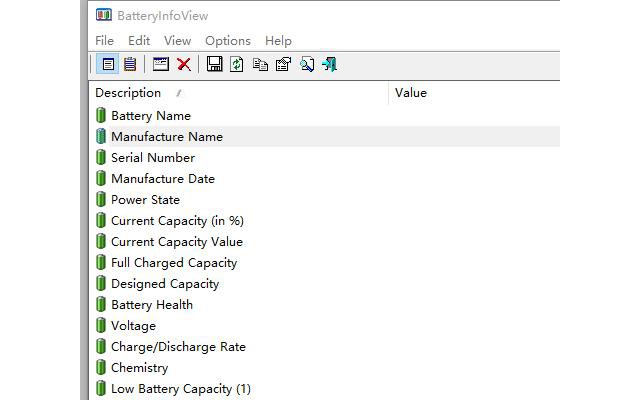Sort by the Value column header

[x=474, y=93]
